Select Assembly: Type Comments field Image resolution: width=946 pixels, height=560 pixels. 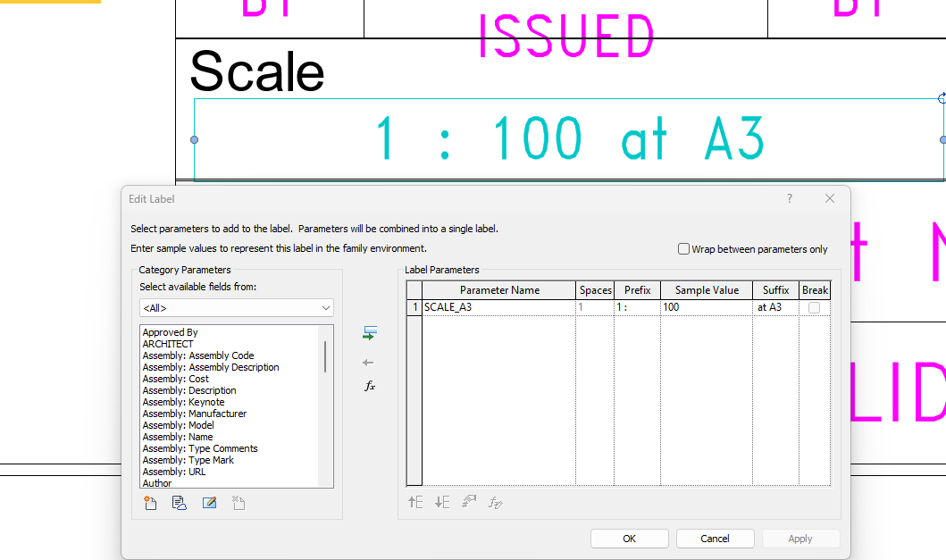tap(200, 448)
